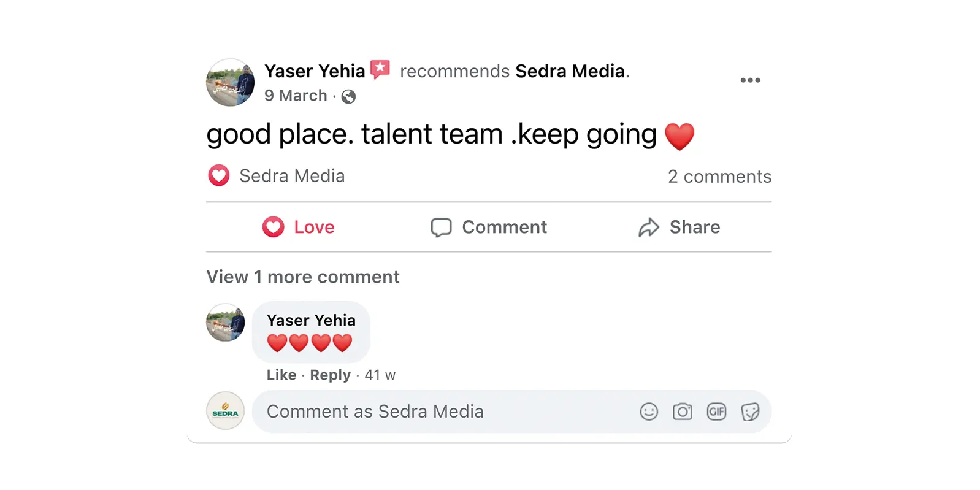Image resolution: width=980 pixels, height=490 pixels.
Task: Select the GIF icon in comment field
Action: pos(717,412)
